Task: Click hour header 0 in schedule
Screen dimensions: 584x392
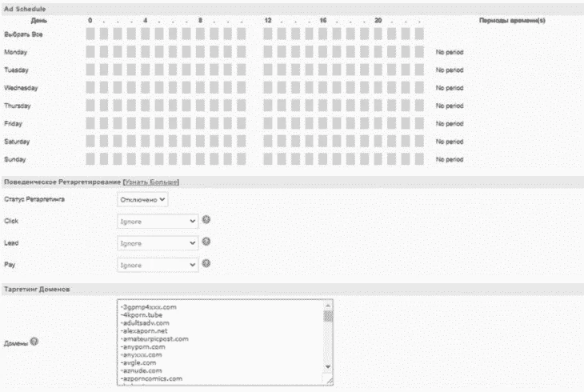Action: pos(90,21)
